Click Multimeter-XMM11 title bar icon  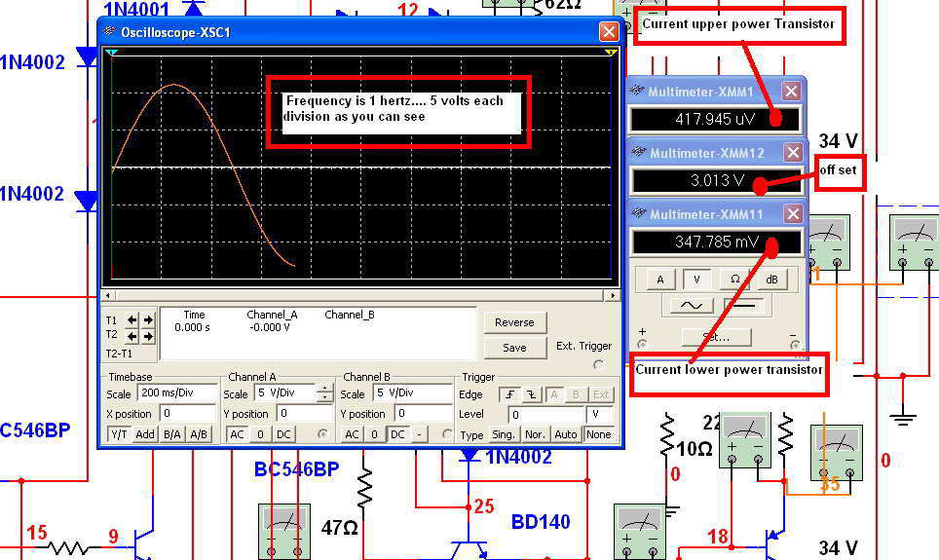[638, 213]
